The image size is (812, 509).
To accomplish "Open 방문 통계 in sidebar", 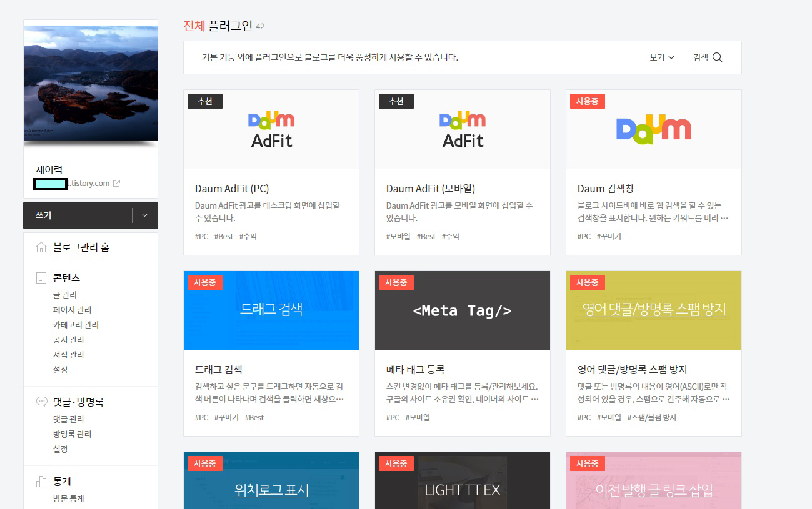I will (x=68, y=498).
